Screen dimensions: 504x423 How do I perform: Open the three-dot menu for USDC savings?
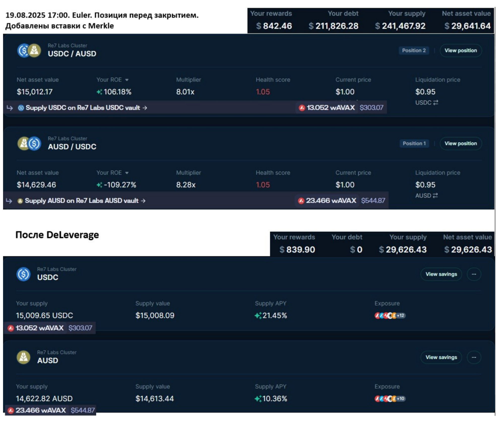(474, 274)
